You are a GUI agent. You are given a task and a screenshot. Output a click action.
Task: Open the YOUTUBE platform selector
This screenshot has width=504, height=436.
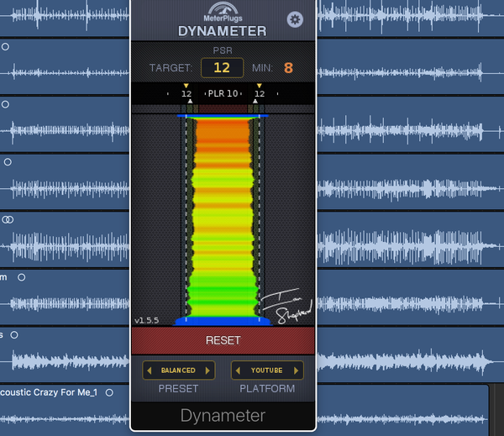[267, 370]
